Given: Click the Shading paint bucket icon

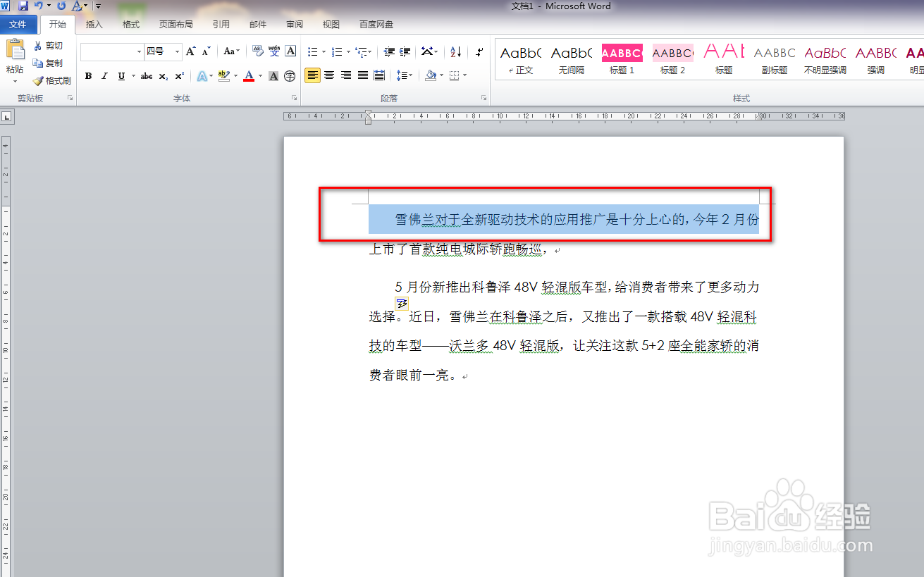Looking at the screenshot, I should tap(430, 75).
